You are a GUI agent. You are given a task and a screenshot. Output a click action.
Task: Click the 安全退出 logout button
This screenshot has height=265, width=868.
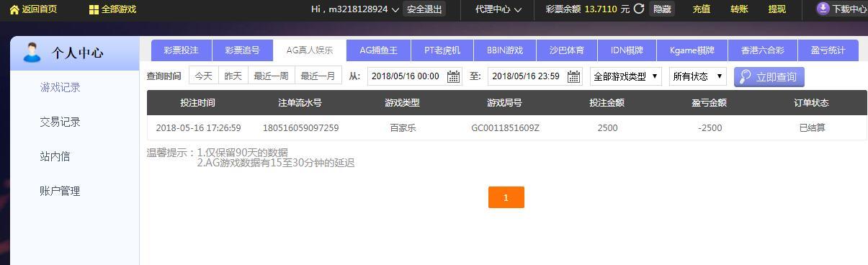coord(424,9)
